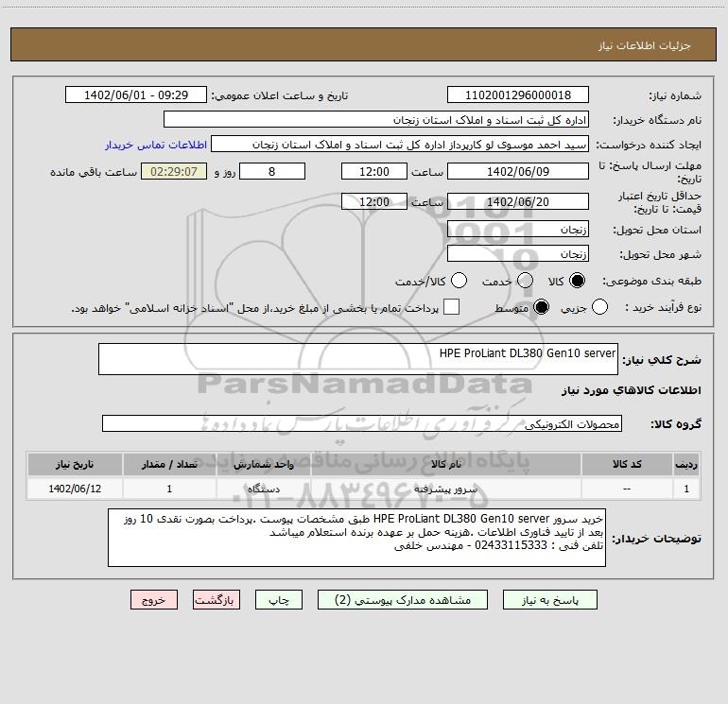Click the ردیف column header
The height and width of the screenshot is (704, 728).
686,464
